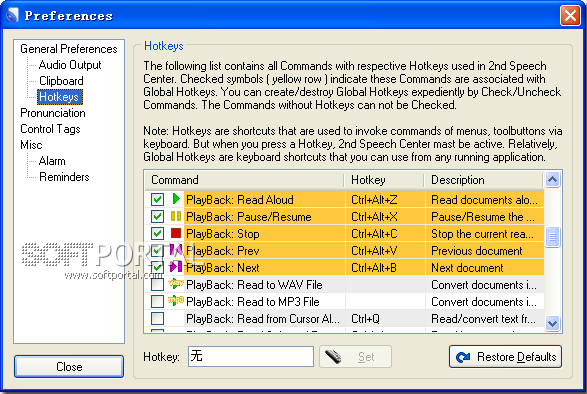Click the Preferences app icon in title bar
This screenshot has width=587, height=394.
point(12,16)
